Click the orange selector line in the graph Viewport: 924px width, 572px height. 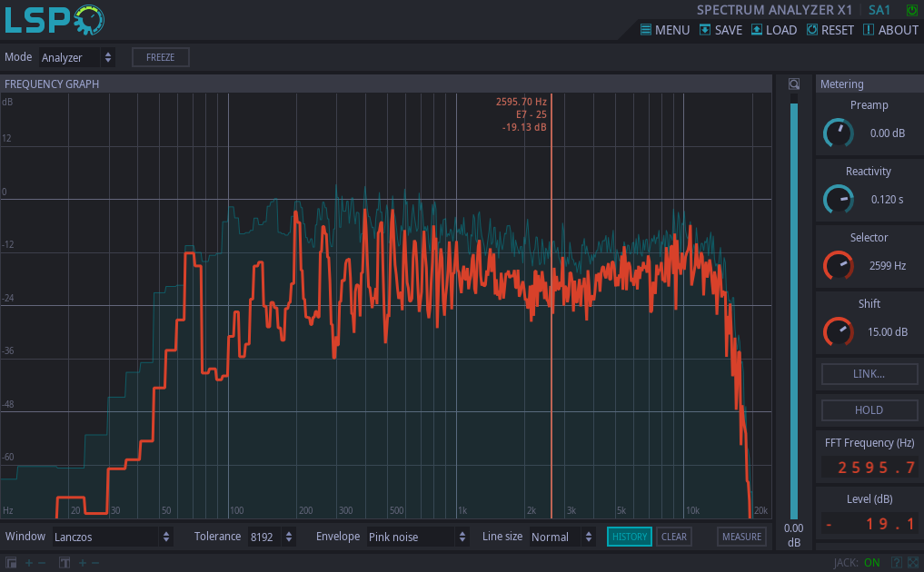pyautogui.click(x=551, y=306)
